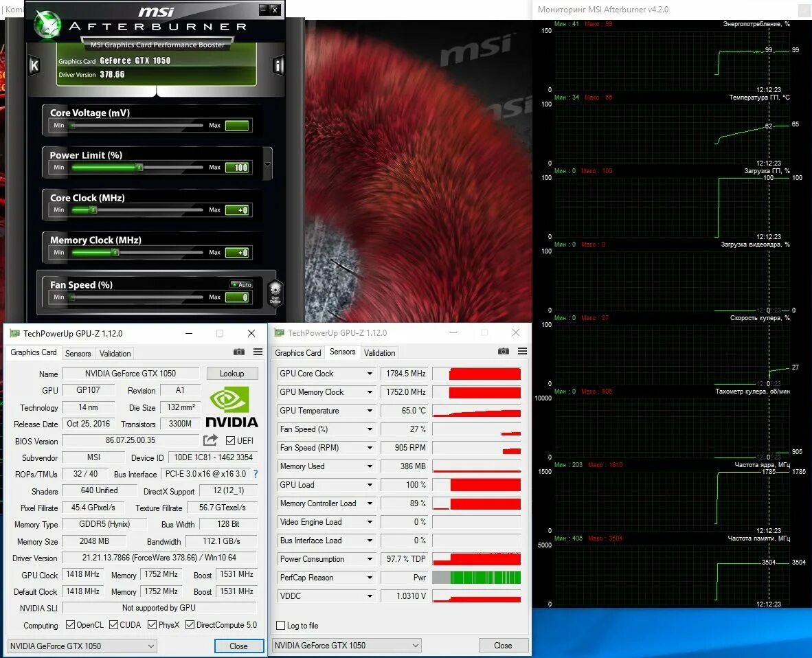Click the Lookup button

[x=232, y=373]
